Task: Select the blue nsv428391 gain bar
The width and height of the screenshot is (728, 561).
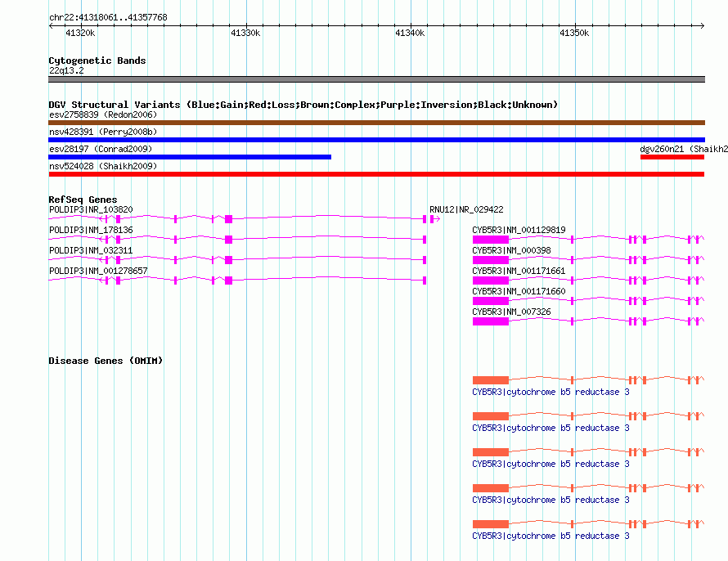Action: (376, 140)
